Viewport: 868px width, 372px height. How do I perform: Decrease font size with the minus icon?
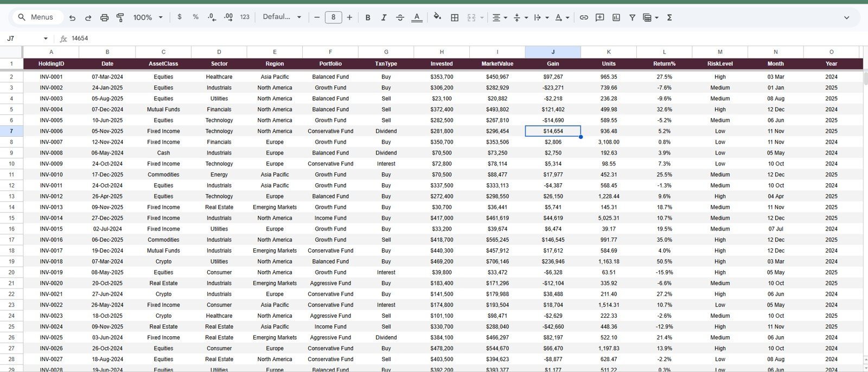click(x=317, y=17)
